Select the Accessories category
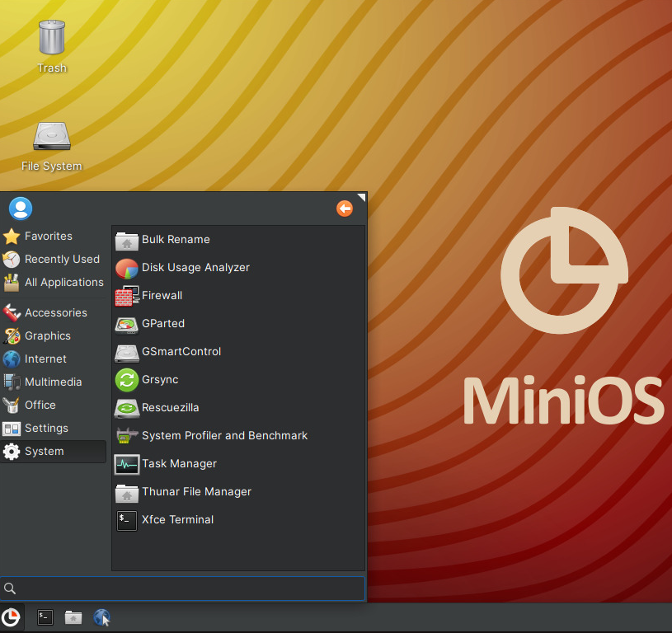Viewport: 672px width, 633px height. [55, 313]
